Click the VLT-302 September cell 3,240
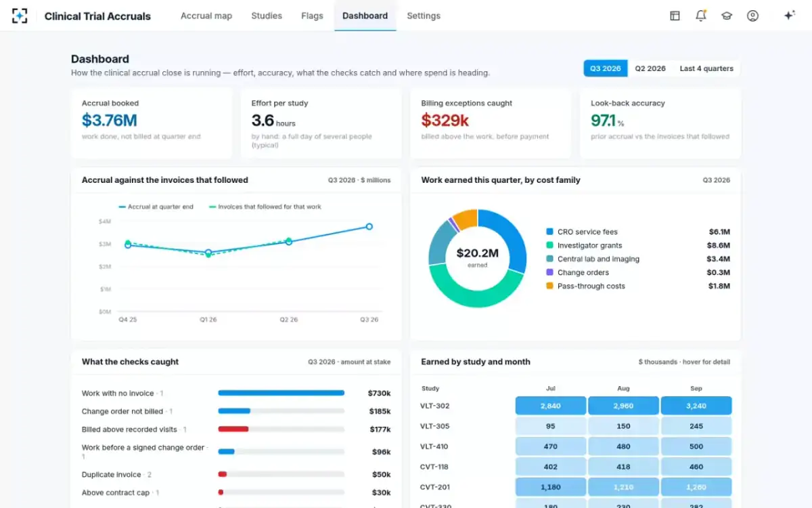The image size is (812, 508). tap(696, 406)
